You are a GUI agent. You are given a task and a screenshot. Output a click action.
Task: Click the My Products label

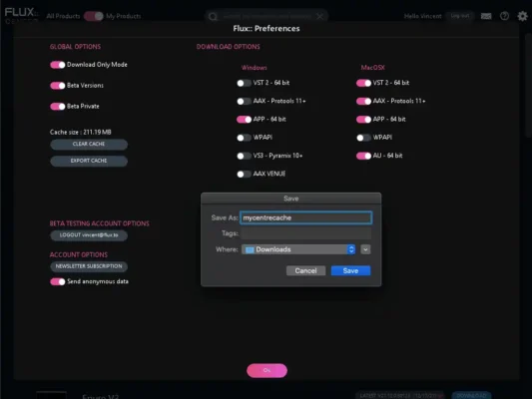pos(124,16)
